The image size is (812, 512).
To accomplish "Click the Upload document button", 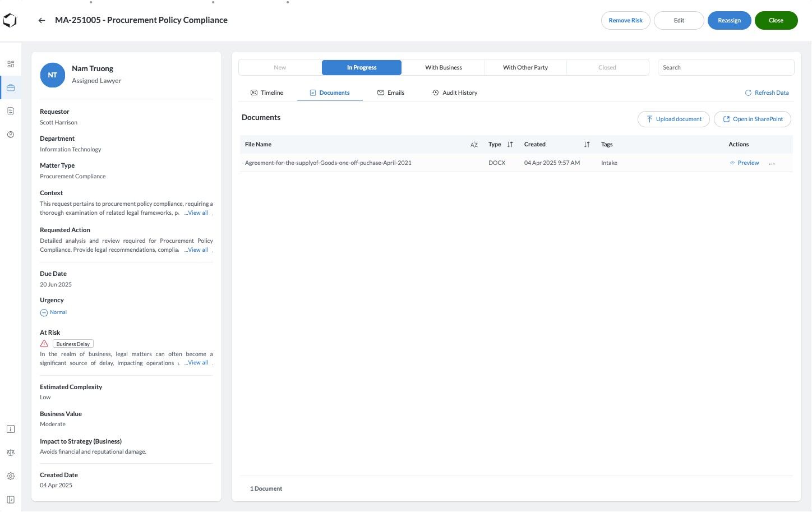I will tap(673, 119).
